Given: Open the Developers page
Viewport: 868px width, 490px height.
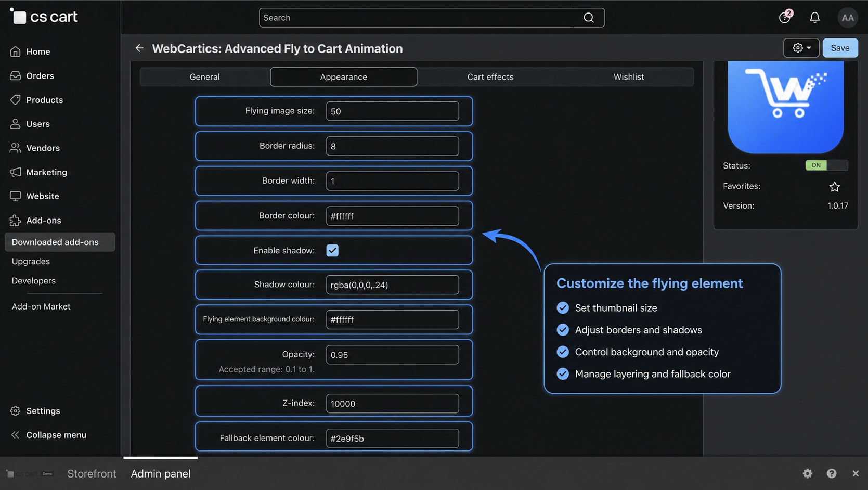Looking at the screenshot, I should (34, 281).
